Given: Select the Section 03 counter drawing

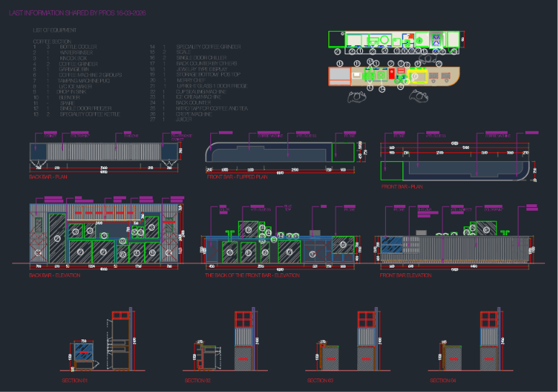Looking at the screenshot, I should (x=329, y=357).
